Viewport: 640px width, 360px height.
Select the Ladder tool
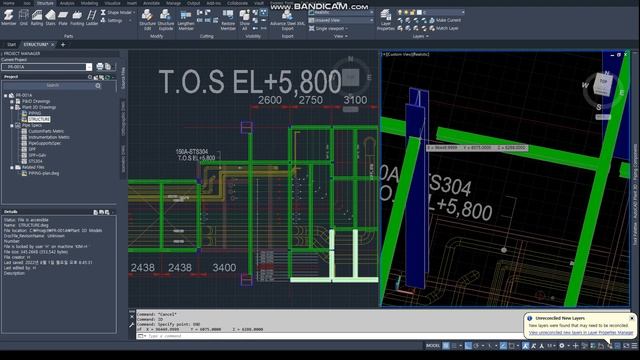pyautogui.click(x=92, y=18)
